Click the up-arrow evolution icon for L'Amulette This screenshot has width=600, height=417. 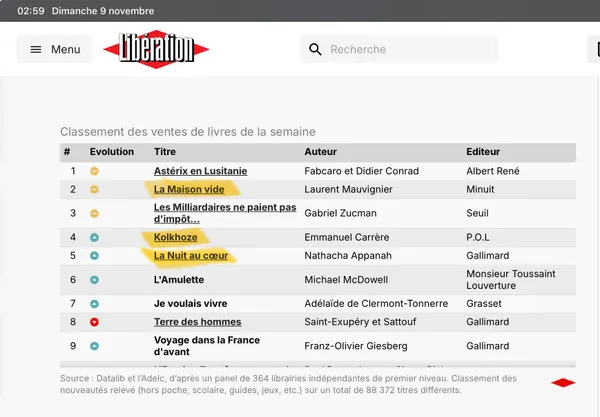pos(94,280)
